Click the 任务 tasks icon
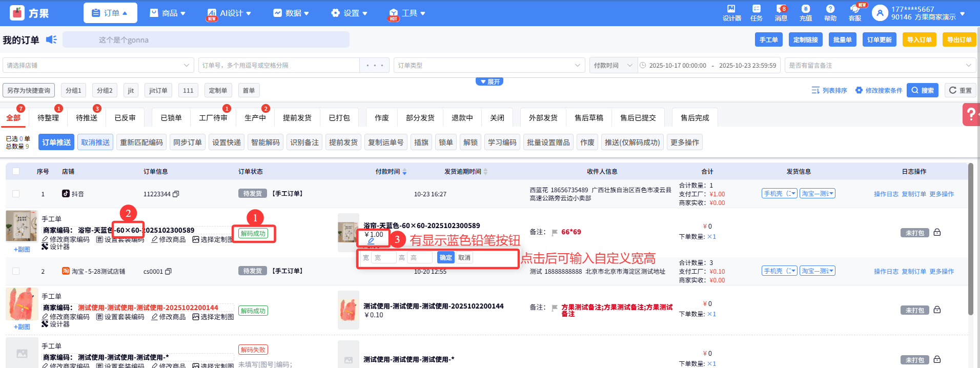Viewport: 980px width, 368px height. [756, 13]
